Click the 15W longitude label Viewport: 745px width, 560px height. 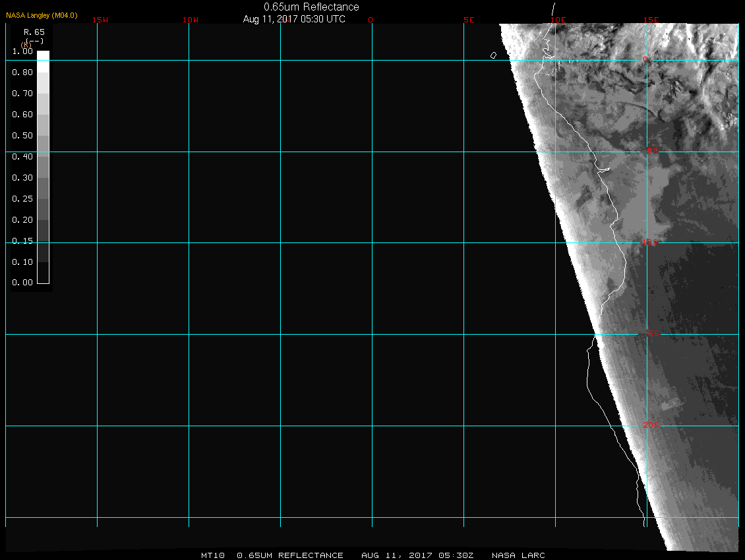point(100,20)
